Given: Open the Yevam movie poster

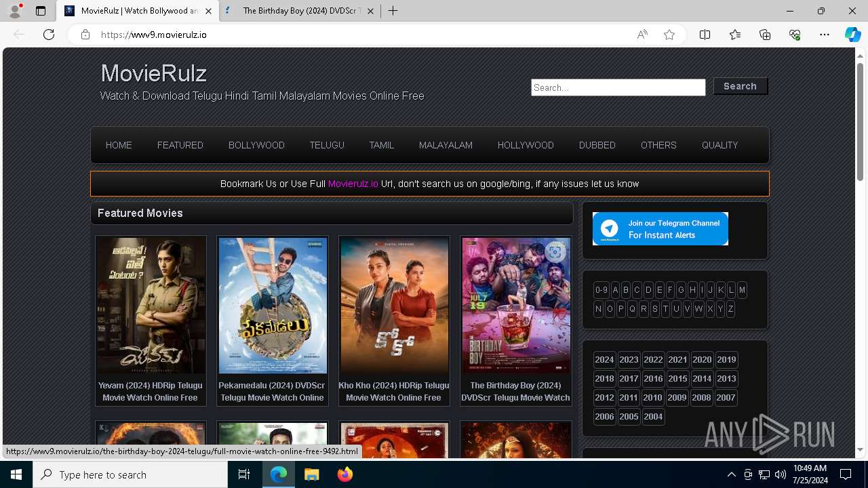Looking at the screenshot, I should [151, 305].
